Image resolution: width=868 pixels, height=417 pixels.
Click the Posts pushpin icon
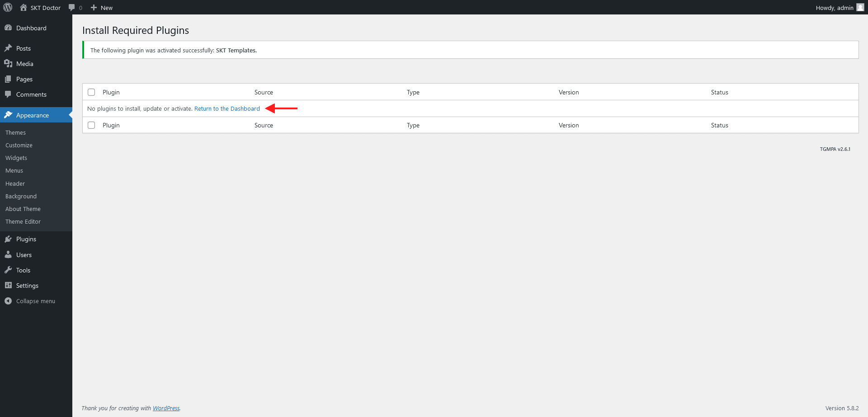pos(8,48)
